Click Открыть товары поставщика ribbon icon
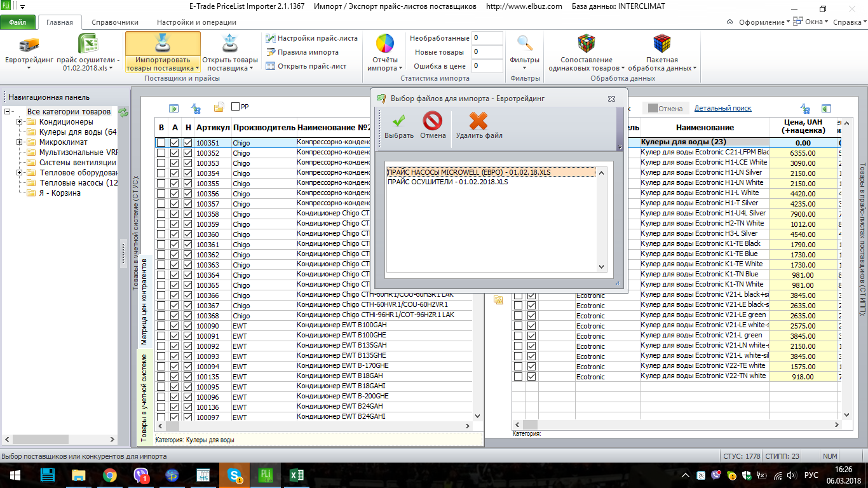868x488 pixels. pos(230,44)
